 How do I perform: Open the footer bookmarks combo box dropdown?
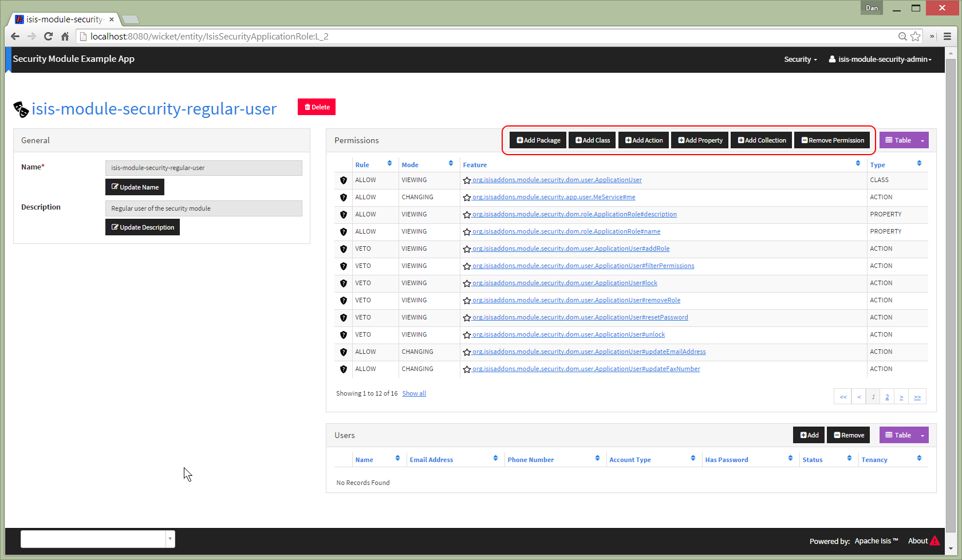click(170, 539)
